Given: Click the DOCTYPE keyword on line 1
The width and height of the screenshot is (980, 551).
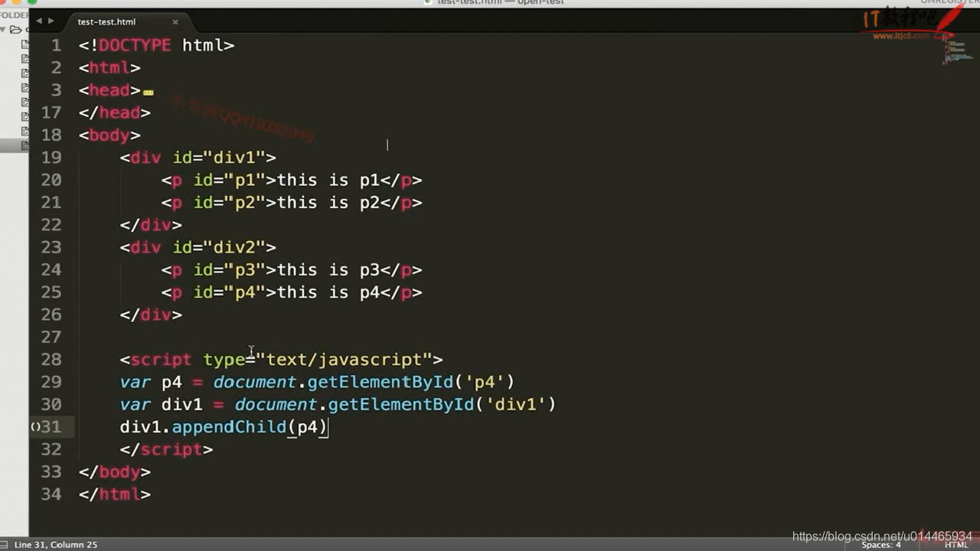Looking at the screenshot, I should (x=135, y=45).
